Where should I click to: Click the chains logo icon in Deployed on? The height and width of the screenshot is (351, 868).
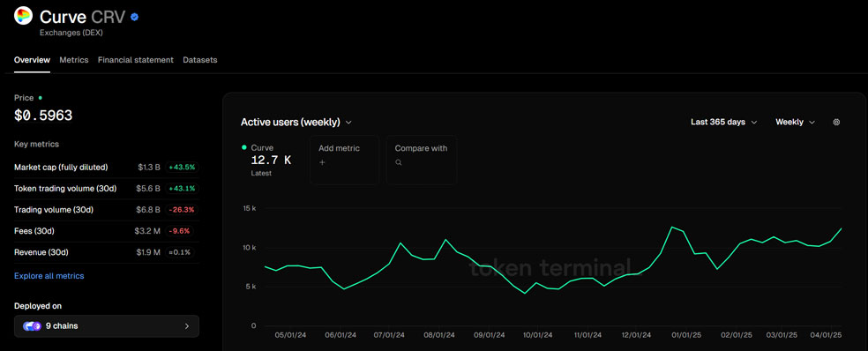pos(32,326)
